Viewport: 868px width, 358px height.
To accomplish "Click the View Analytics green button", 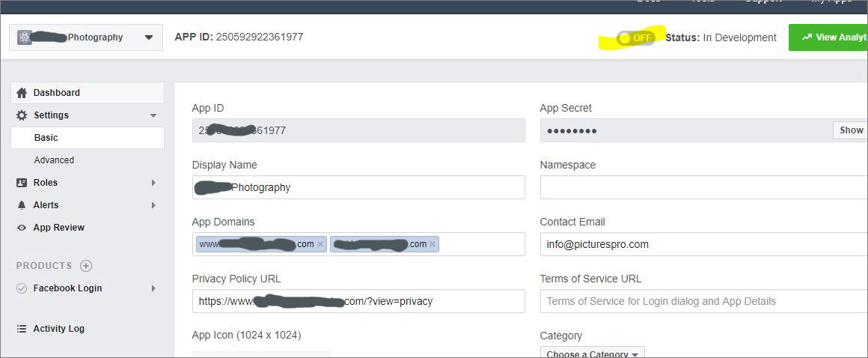I will 828,37.
